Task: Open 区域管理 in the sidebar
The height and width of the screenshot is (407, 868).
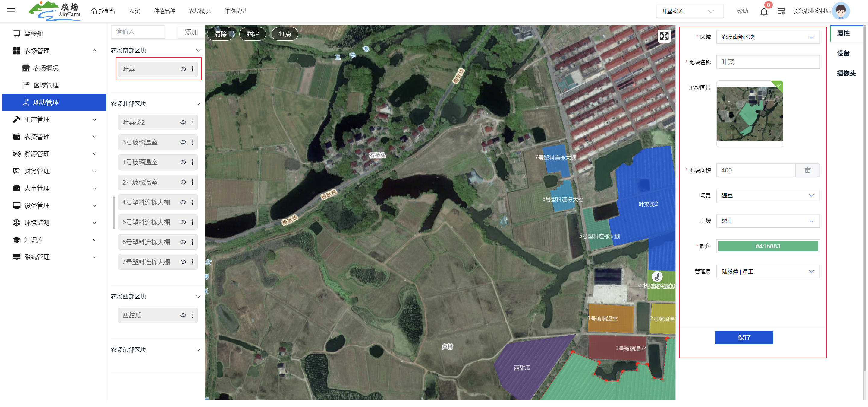Action: click(x=46, y=85)
